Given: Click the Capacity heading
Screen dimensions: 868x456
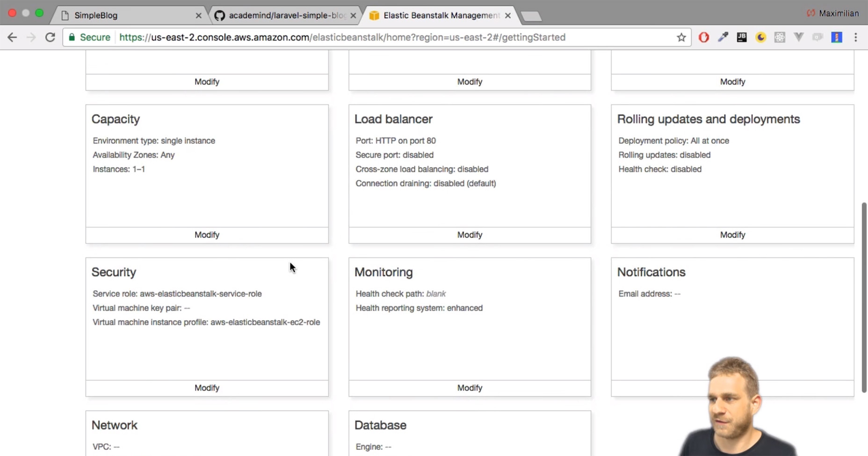Looking at the screenshot, I should tap(116, 120).
